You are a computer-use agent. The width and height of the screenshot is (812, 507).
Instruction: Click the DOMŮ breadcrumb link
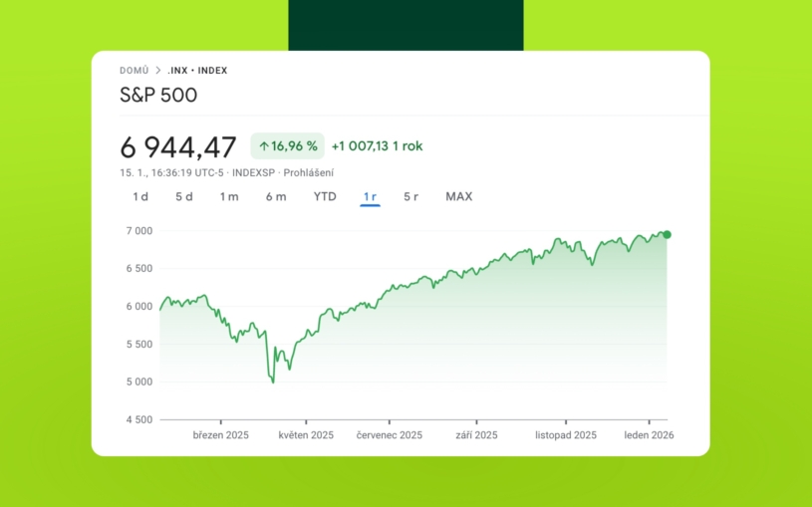[x=134, y=71]
